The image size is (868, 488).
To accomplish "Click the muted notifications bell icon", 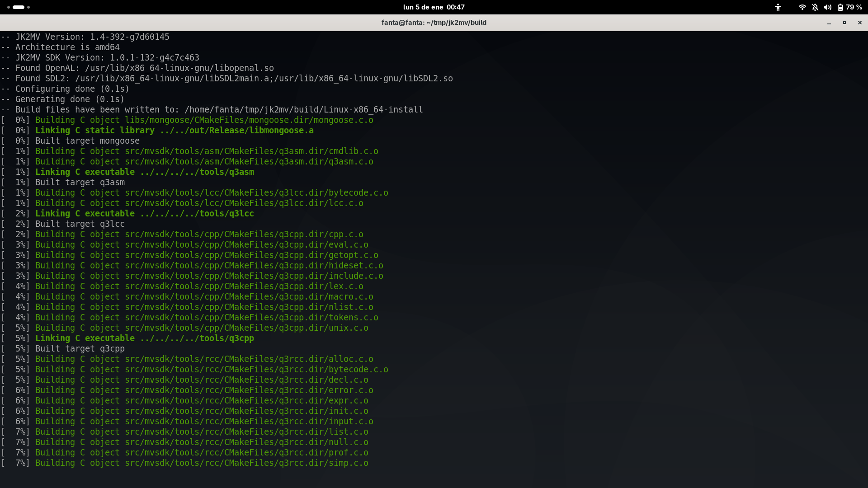I will [x=815, y=7].
